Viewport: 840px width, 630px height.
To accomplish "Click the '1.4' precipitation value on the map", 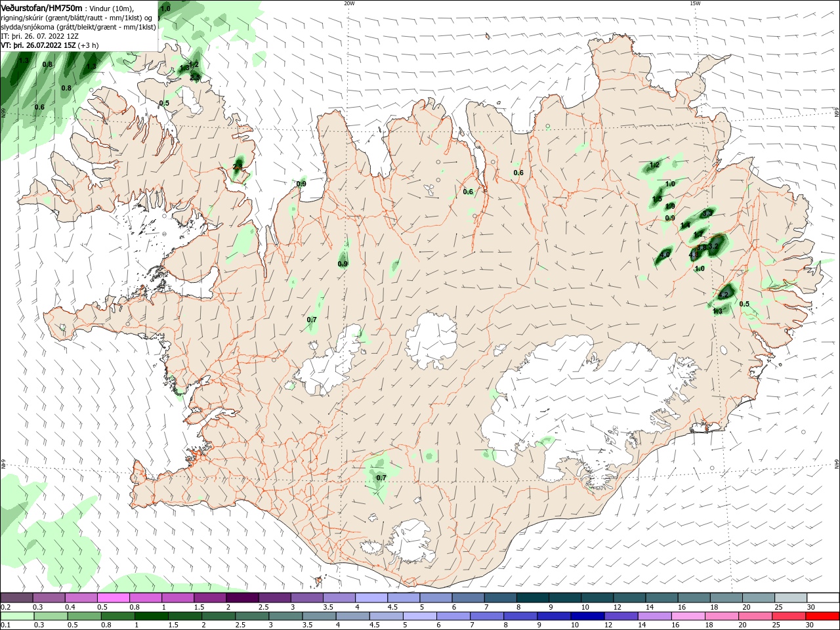I will coord(685,225).
